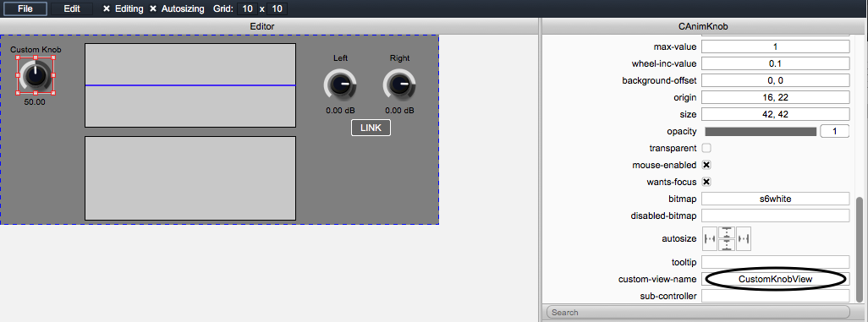Click the custom-view-name field
Screen dimensions: 868x322
(x=776, y=280)
